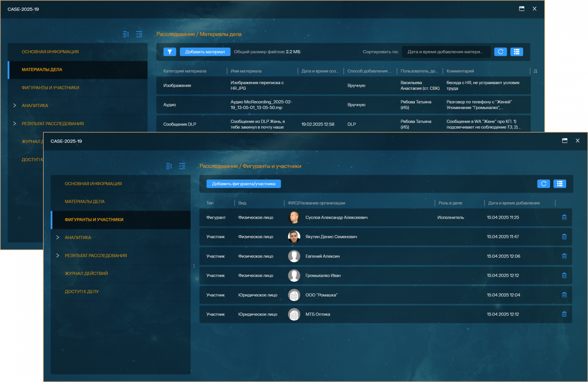Image resolution: width=588 pixels, height=382 pixels.
Task: Open Якутин Денис avatar photo
Action: pos(294,236)
